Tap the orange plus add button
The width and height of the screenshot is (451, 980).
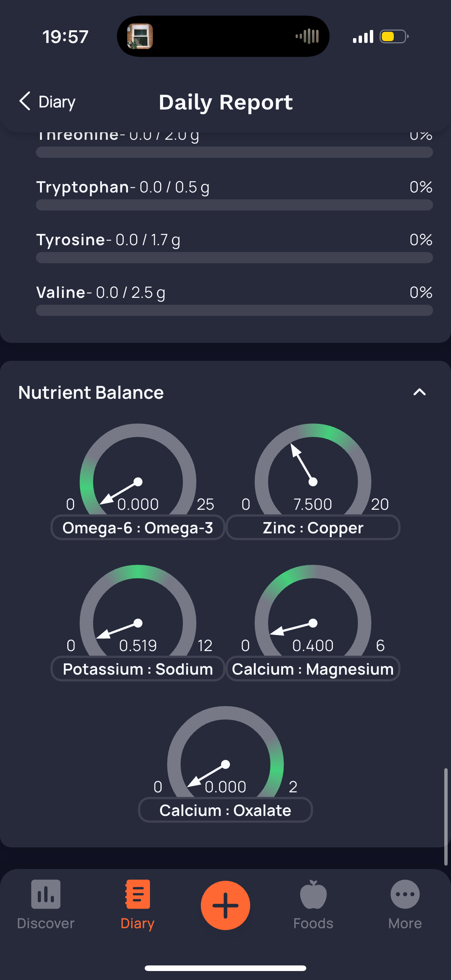225,905
